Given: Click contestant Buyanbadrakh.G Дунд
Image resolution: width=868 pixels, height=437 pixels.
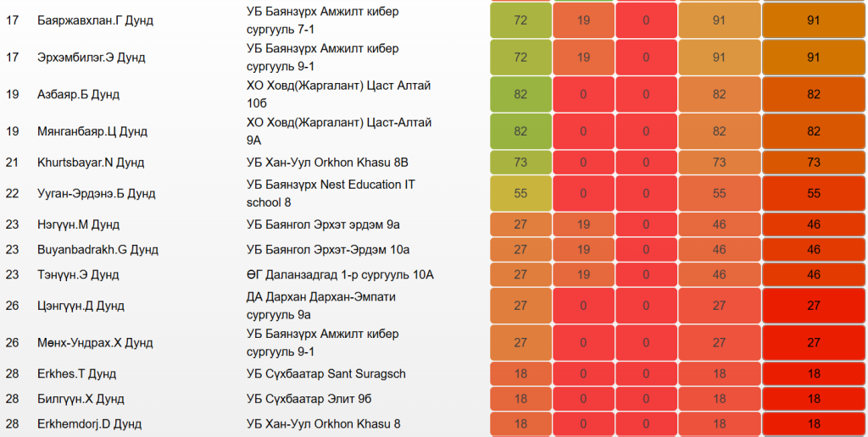Looking at the screenshot, I should click(97, 250).
